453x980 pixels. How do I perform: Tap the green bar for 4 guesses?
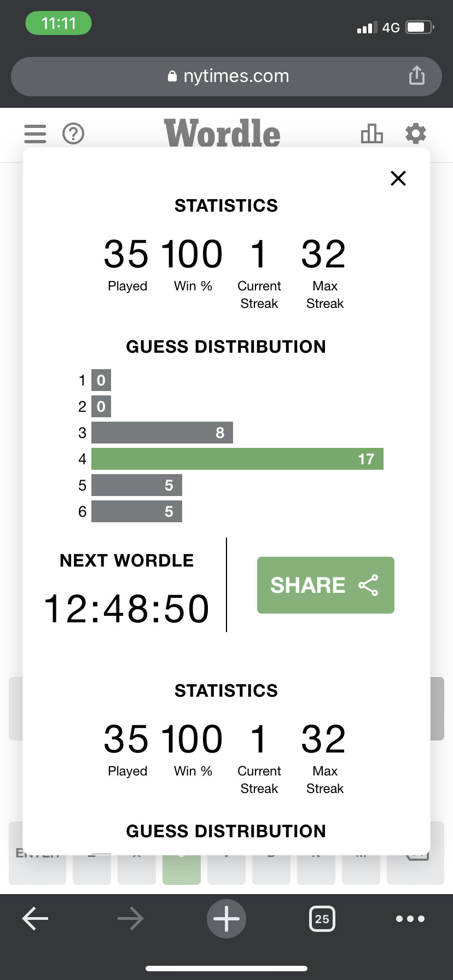click(237, 459)
